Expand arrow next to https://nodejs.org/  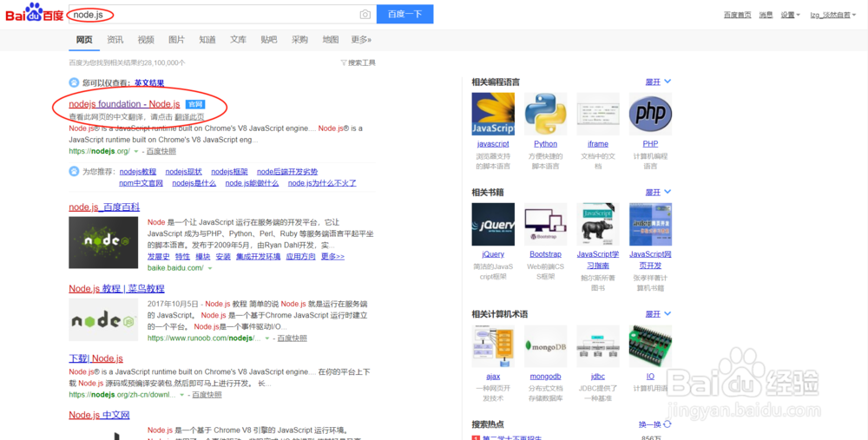[x=136, y=152]
